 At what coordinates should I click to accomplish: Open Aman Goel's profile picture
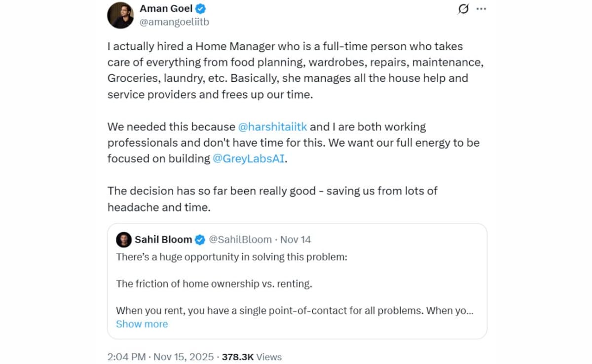(120, 15)
